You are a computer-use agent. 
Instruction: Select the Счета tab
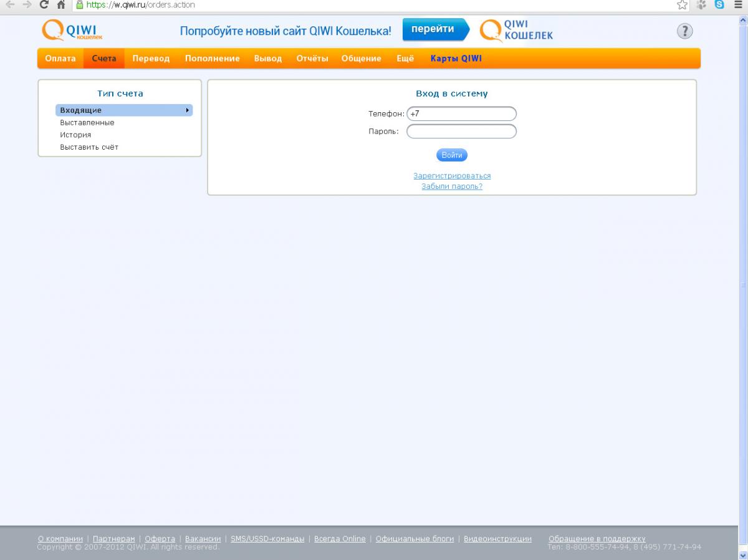click(x=104, y=59)
